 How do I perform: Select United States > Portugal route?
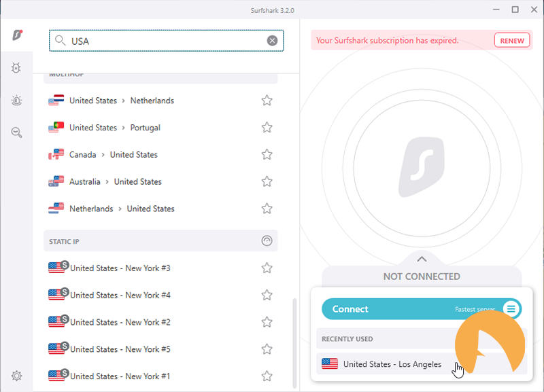[x=160, y=128]
